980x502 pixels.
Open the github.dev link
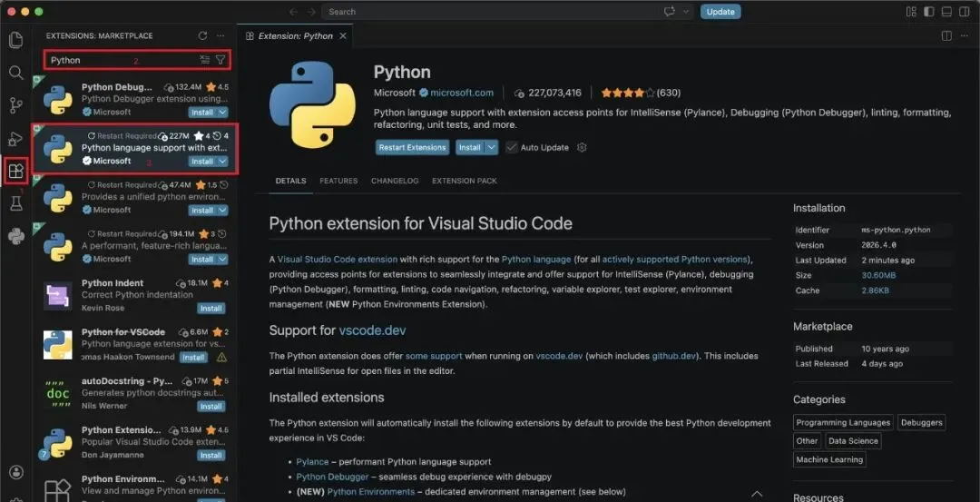[x=673, y=356]
